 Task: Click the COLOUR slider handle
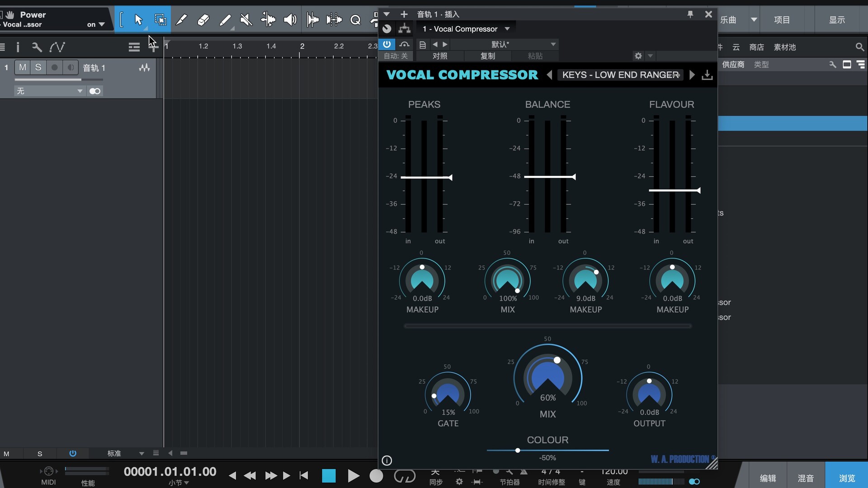coord(518,450)
